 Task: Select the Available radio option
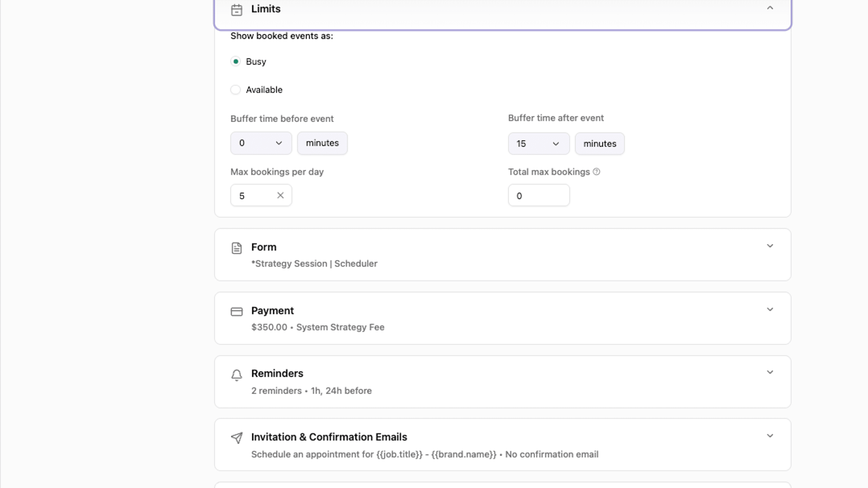(236, 90)
